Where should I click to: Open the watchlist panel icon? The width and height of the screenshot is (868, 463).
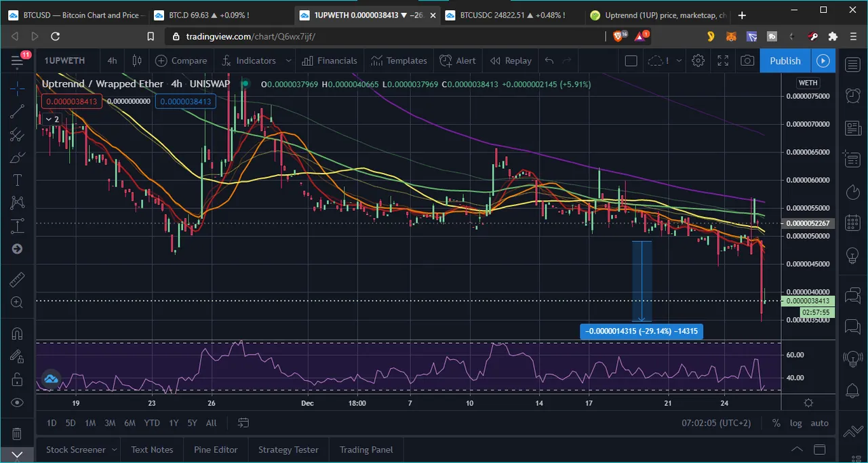[x=853, y=65]
